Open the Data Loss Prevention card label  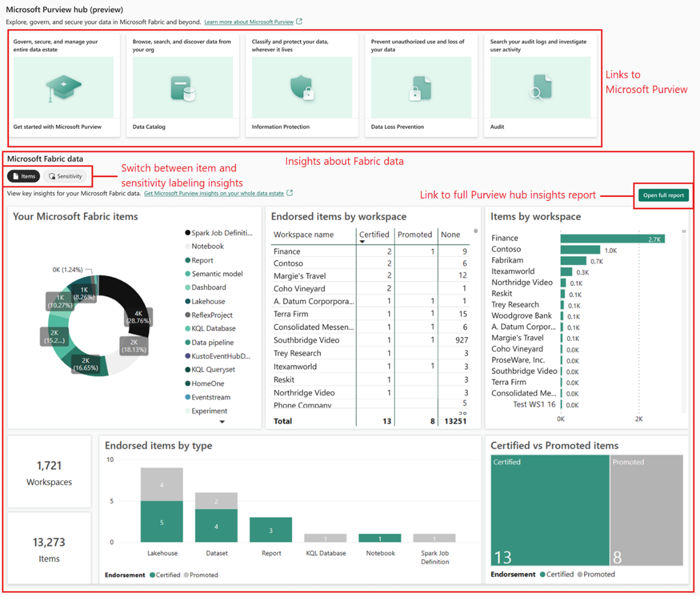click(x=397, y=127)
